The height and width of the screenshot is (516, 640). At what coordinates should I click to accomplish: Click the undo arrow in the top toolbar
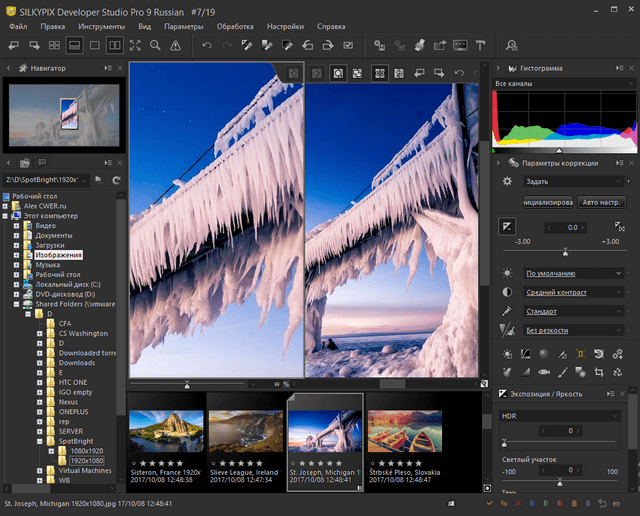(207, 45)
